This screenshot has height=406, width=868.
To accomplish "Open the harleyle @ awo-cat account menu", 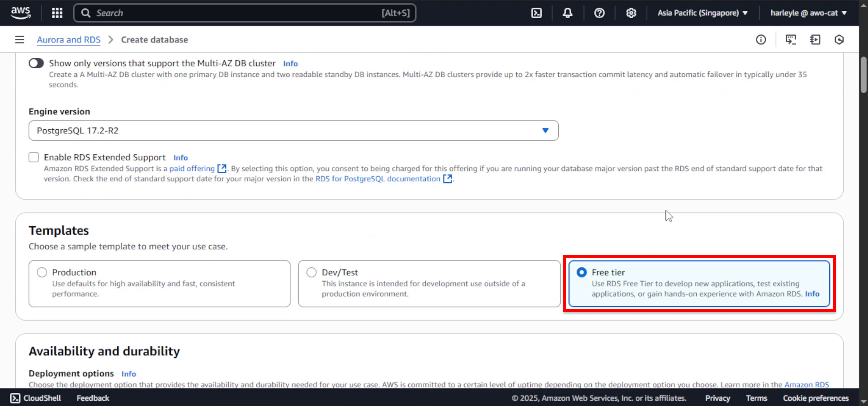I will pyautogui.click(x=808, y=13).
